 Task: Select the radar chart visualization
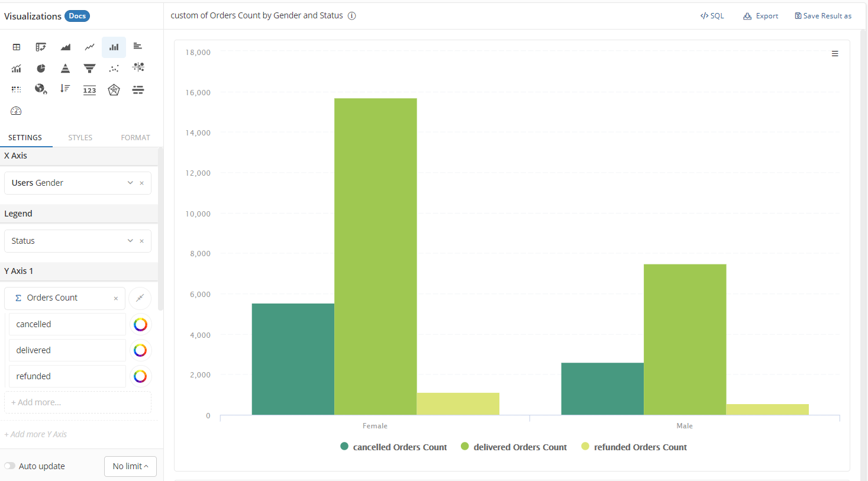click(x=114, y=90)
